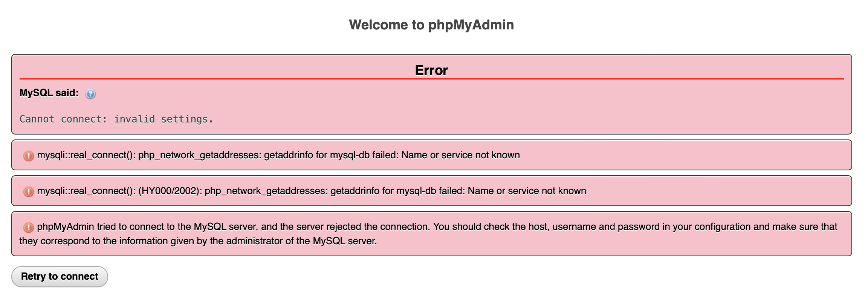The height and width of the screenshot is (300, 868).
Task: Click the "Cannot connect: invalid settings." message
Action: click(116, 119)
